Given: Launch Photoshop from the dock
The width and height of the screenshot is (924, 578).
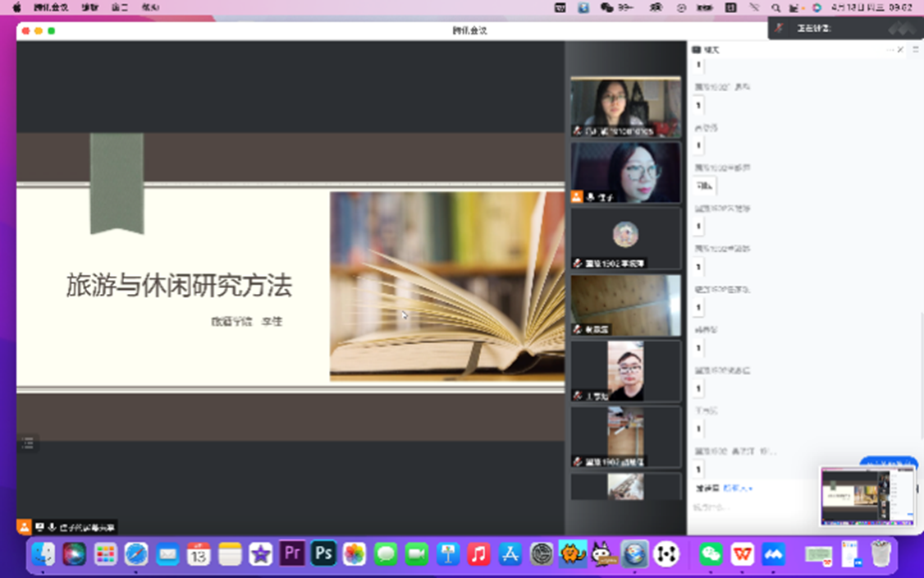Looking at the screenshot, I should coord(323,554).
